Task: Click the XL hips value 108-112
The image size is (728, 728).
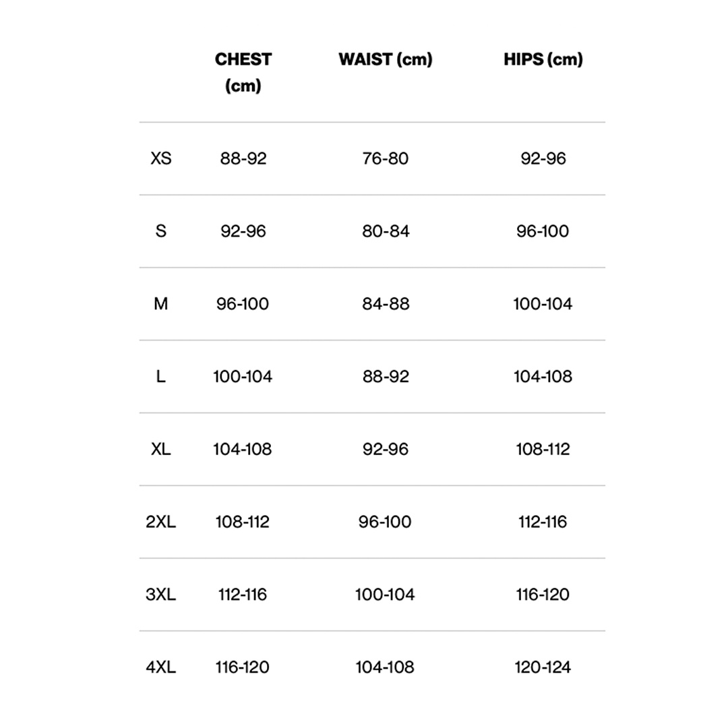Action: pos(543,449)
